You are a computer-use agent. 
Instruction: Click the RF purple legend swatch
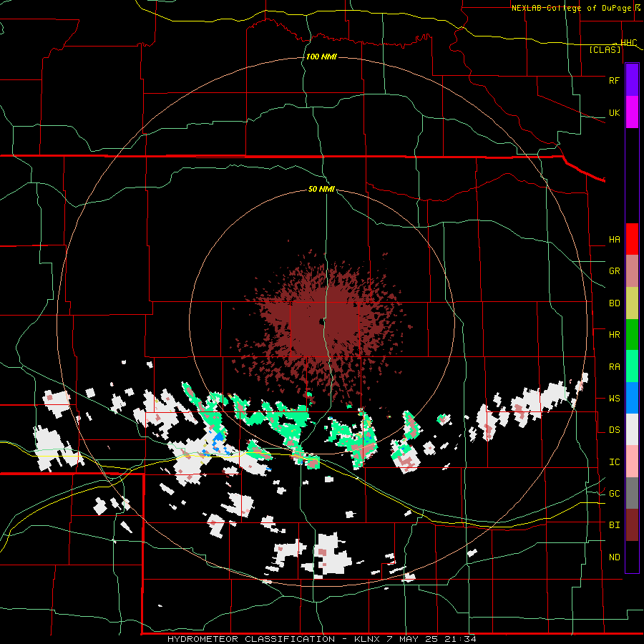632,80
